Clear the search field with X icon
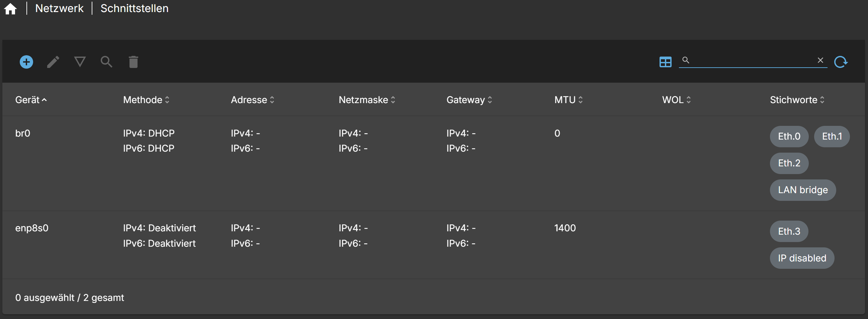 point(820,60)
